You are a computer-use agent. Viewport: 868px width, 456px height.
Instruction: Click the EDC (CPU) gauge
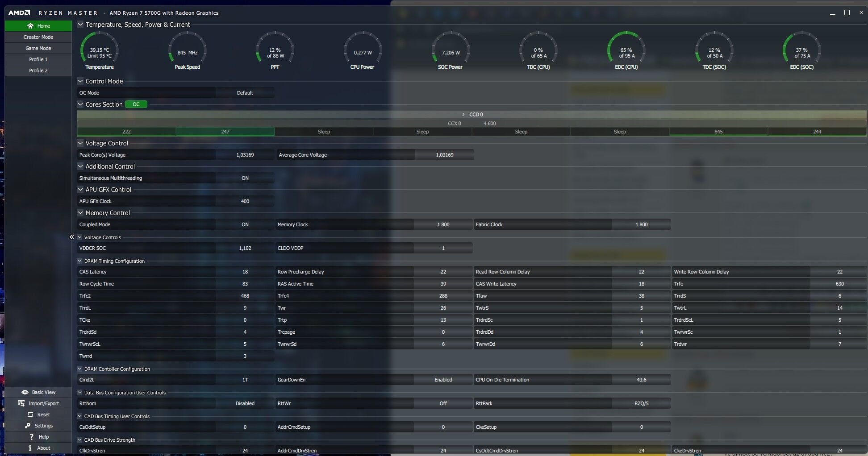point(626,51)
